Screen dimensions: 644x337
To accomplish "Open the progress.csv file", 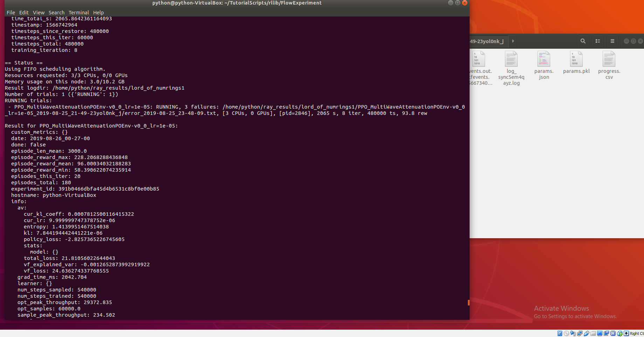I will (609, 65).
